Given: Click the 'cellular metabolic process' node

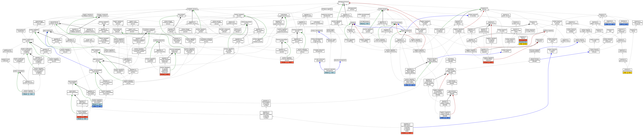Looking at the screenshot, I should (239, 15).
